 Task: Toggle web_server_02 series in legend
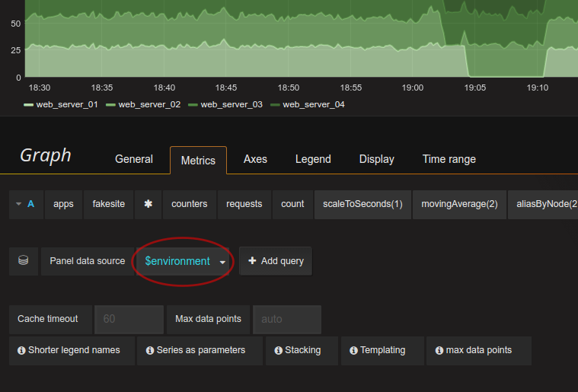[149, 104]
